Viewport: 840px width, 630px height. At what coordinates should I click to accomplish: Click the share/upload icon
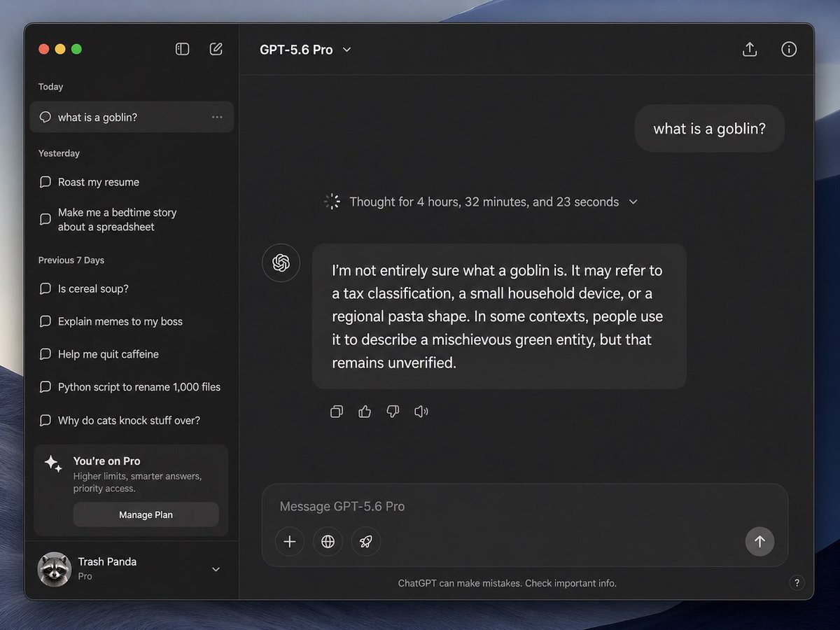click(x=750, y=49)
